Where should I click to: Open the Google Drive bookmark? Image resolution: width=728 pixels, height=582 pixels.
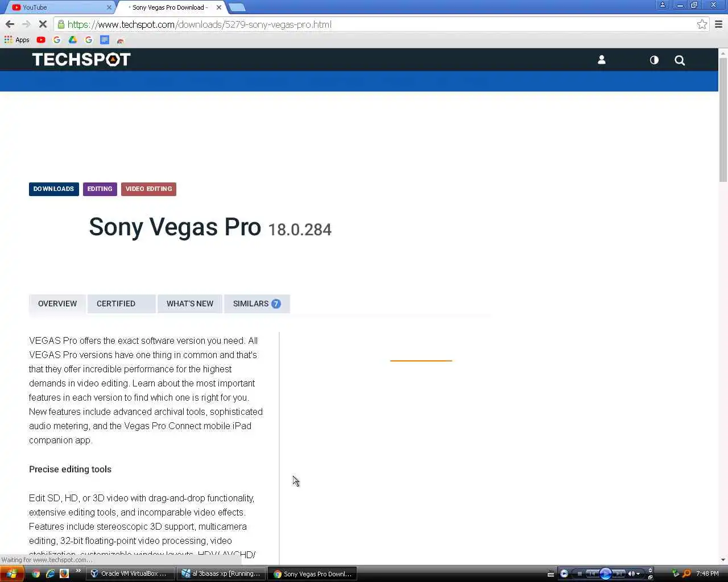73,40
